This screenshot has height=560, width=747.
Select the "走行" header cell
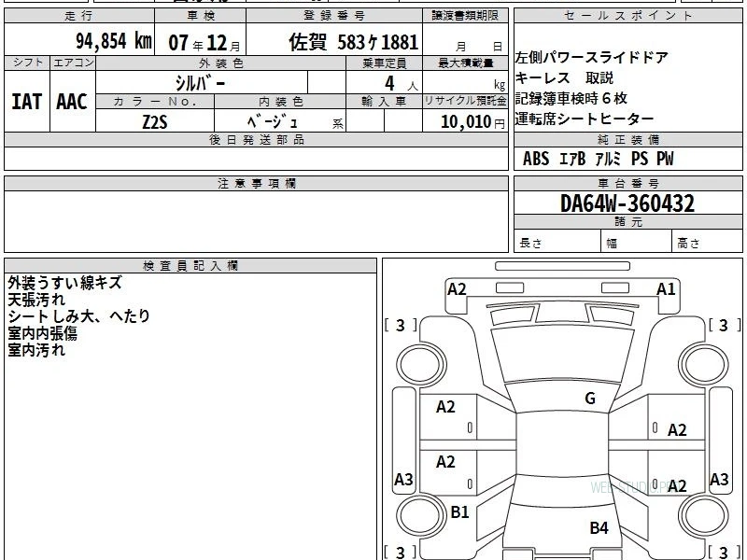[79, 16]
